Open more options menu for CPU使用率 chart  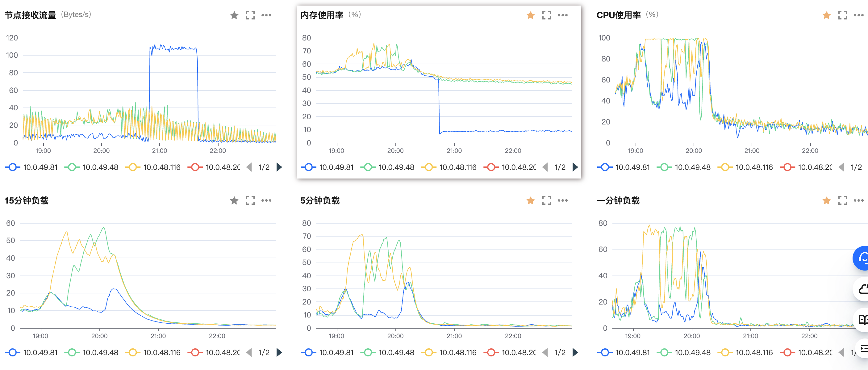858,15
